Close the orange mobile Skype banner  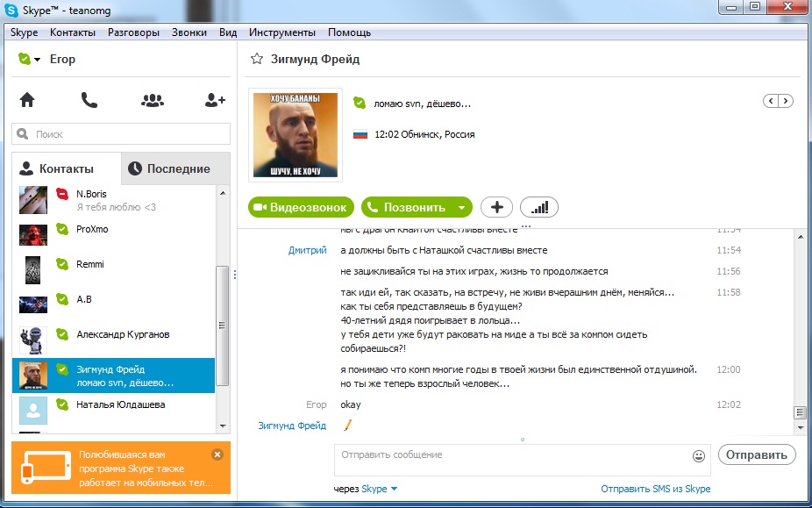tap(217, 454)
